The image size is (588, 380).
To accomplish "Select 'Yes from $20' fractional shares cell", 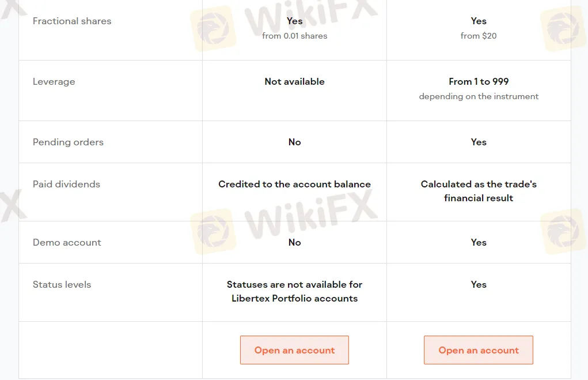I will (479, 27).
